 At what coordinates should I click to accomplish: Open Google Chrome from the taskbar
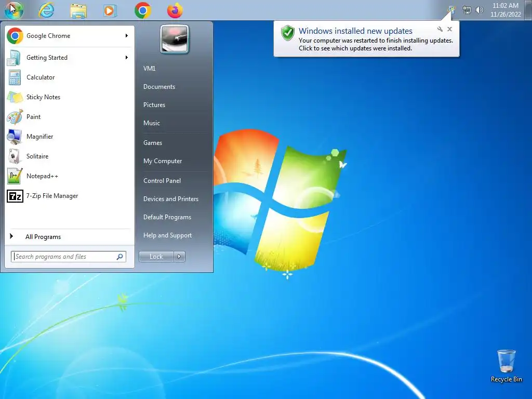142,11
